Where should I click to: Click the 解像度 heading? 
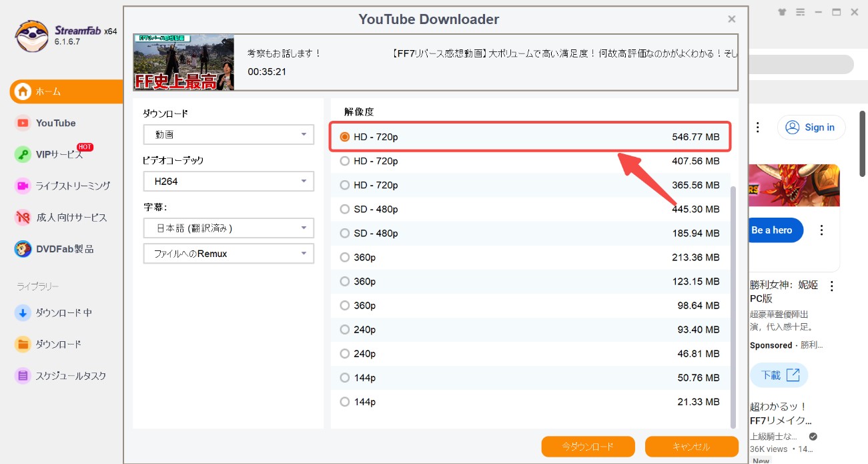point(359,111)
